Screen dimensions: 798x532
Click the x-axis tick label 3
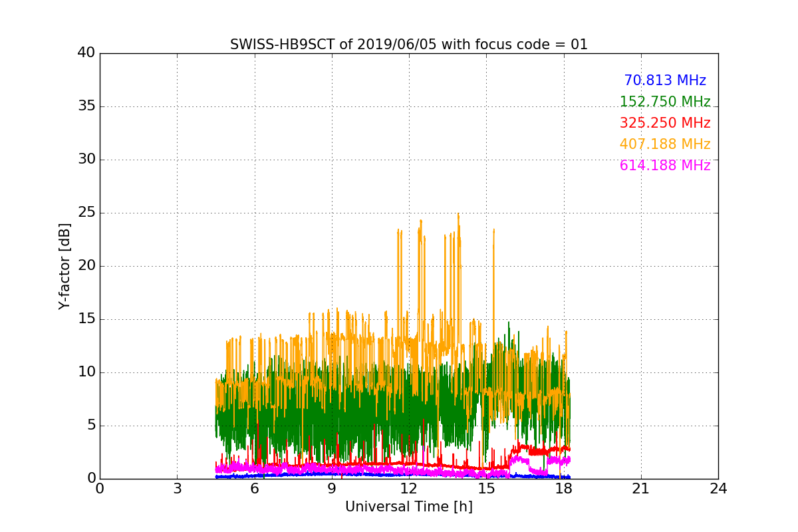177,489
